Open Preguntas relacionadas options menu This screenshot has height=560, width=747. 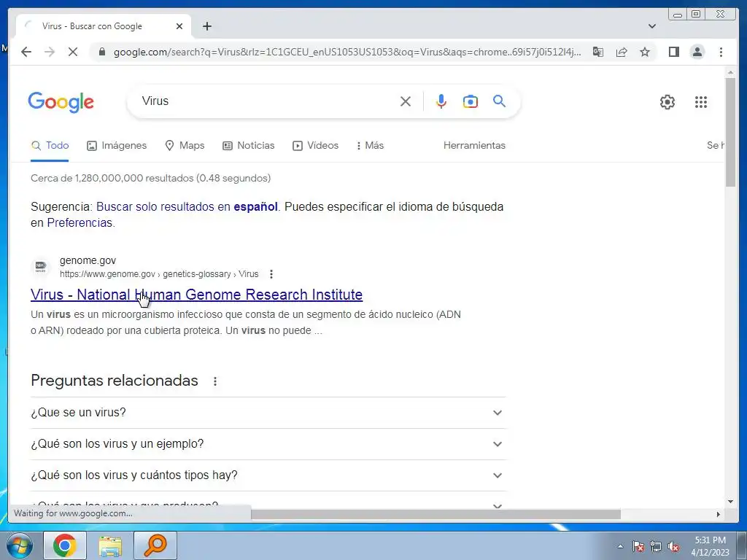(x=215, y=381)
